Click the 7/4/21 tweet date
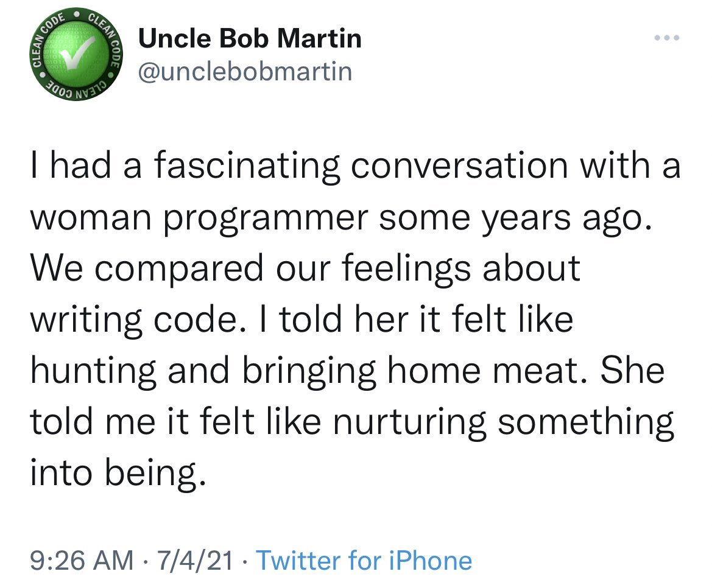The width and height of the screenshot is (712, 588). [x=195, y=560]
